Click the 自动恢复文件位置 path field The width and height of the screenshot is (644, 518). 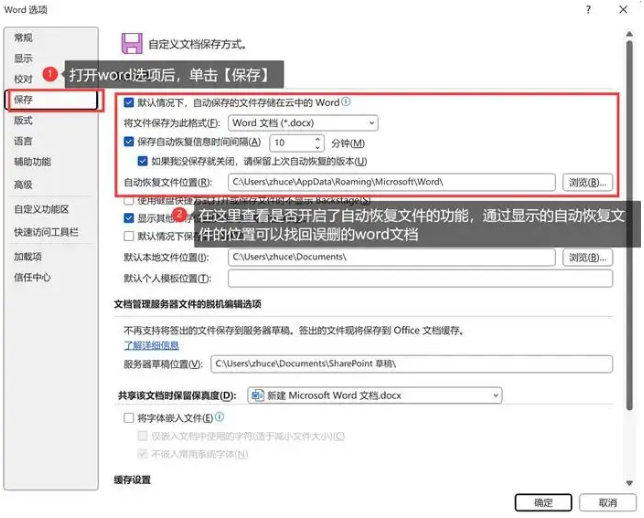pos(391,182)
